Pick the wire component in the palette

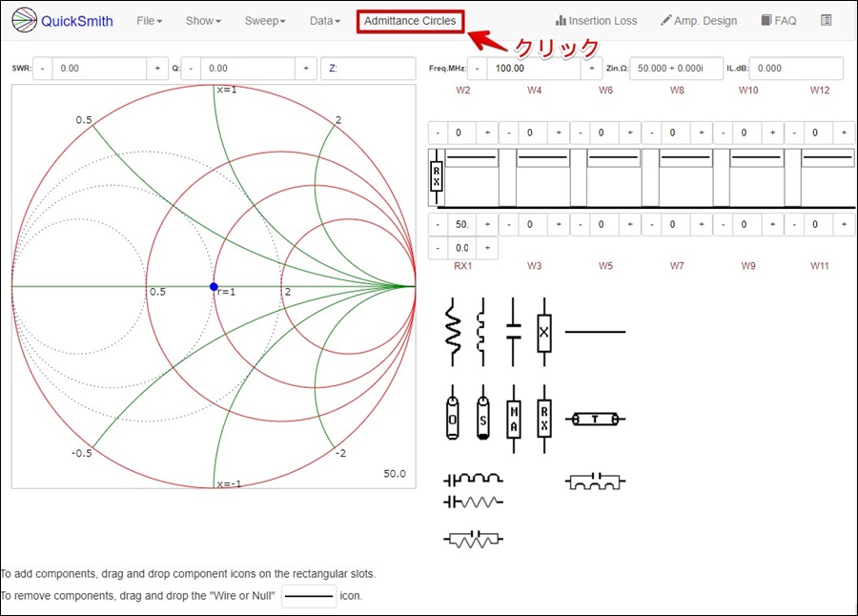[x=595, y=332]
